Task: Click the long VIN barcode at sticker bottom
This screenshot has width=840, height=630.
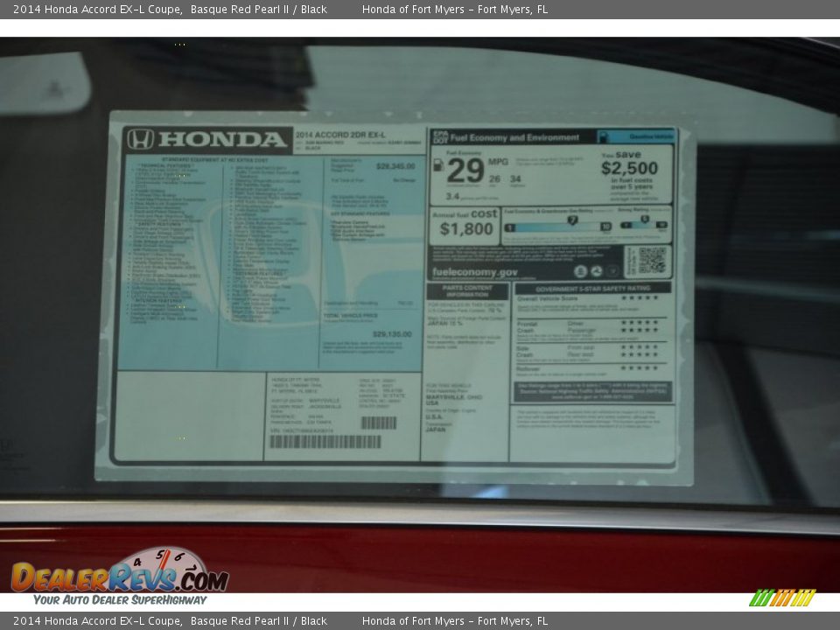Action: point(325,442)
